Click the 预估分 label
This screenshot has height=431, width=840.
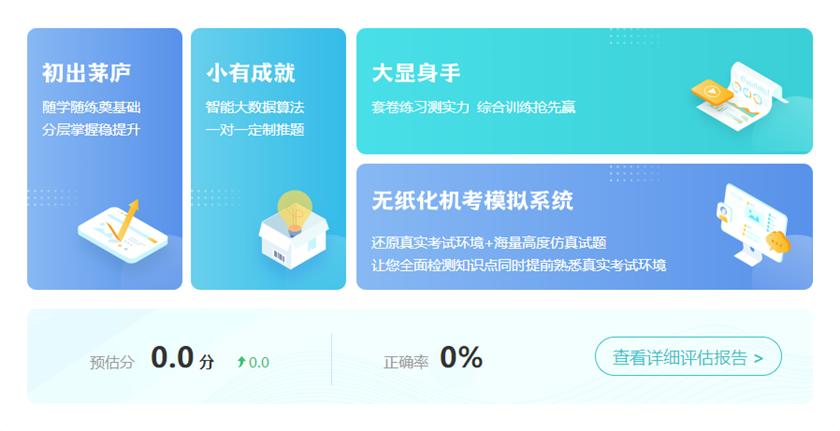tap(111, 362)
